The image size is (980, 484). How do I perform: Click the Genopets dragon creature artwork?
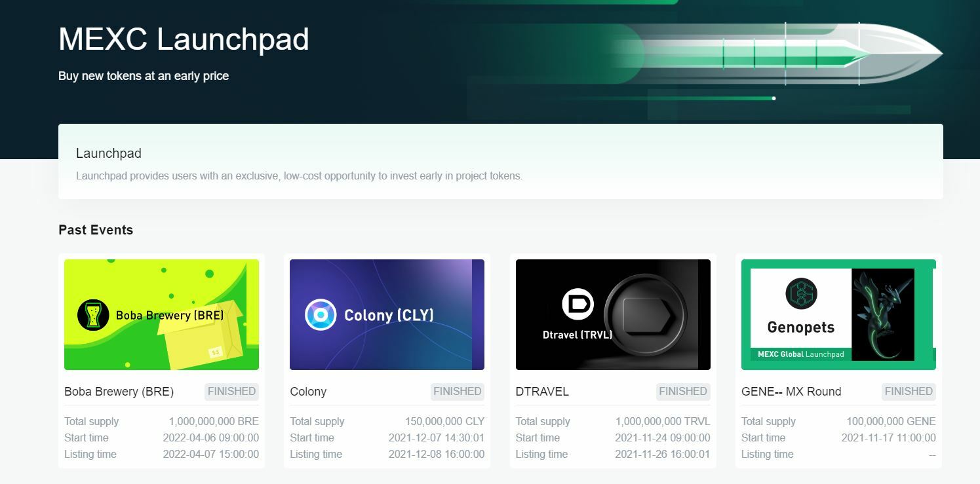[882, 314]
